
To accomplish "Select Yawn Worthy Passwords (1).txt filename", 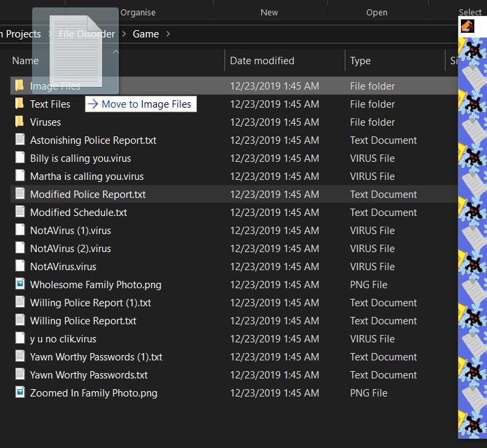I will [96, 357].
